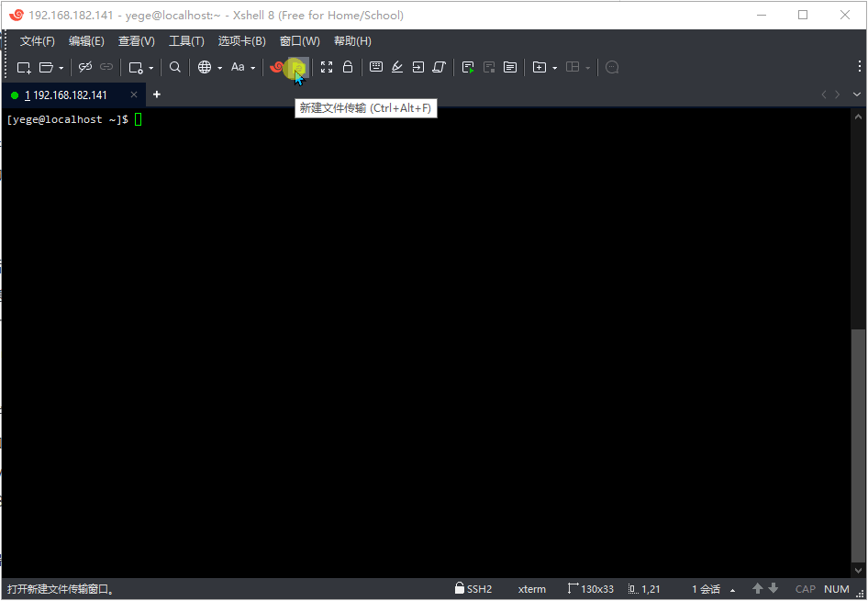Click the lock screen padlock icon
This screenshot has width=868, height=601.
click(348, 67)
